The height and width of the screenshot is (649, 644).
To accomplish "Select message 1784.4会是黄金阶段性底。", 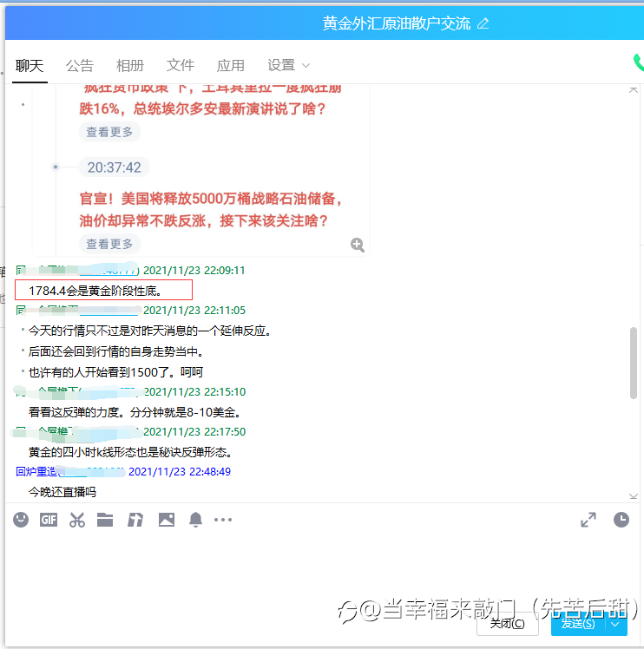I will [x=95, y=291].
